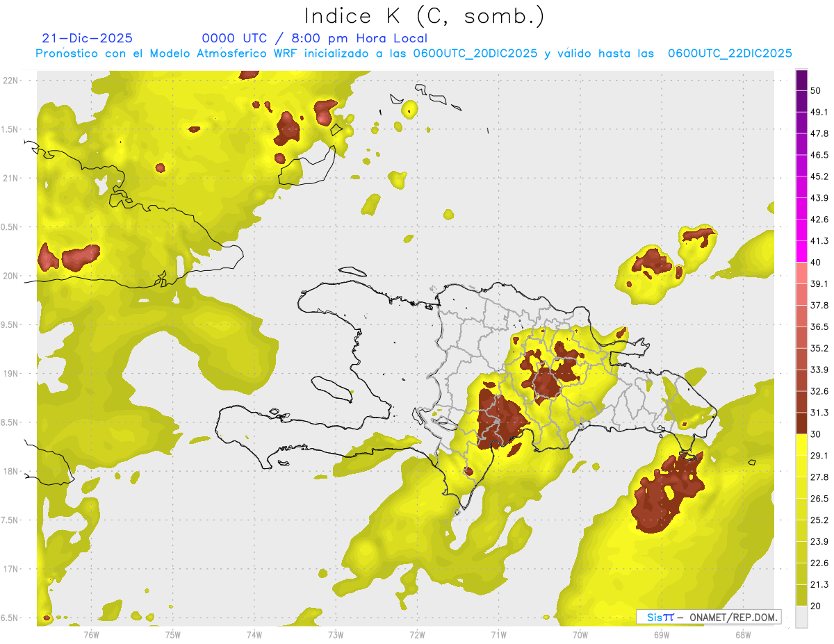
Task: Click the '18N' latitude label
Action: coord(10,472)
